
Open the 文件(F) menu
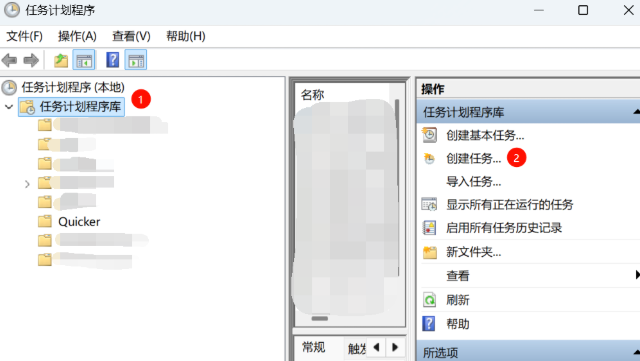pos(24,36)
